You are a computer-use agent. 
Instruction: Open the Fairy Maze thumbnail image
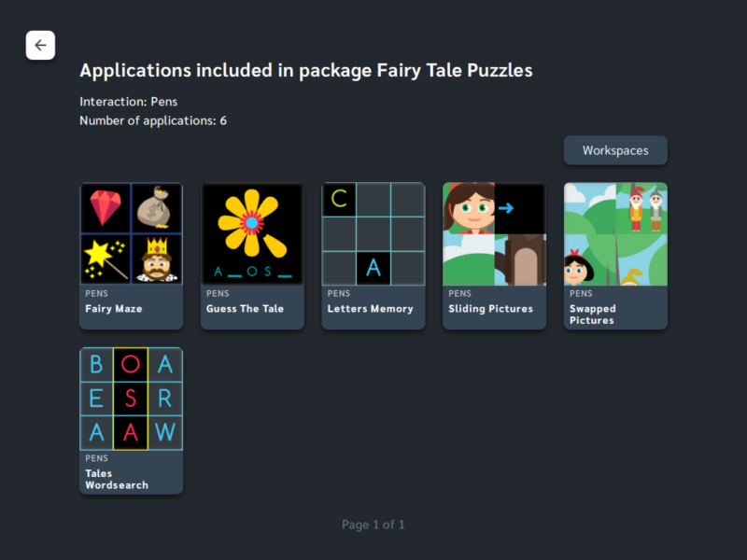[132, 234]
